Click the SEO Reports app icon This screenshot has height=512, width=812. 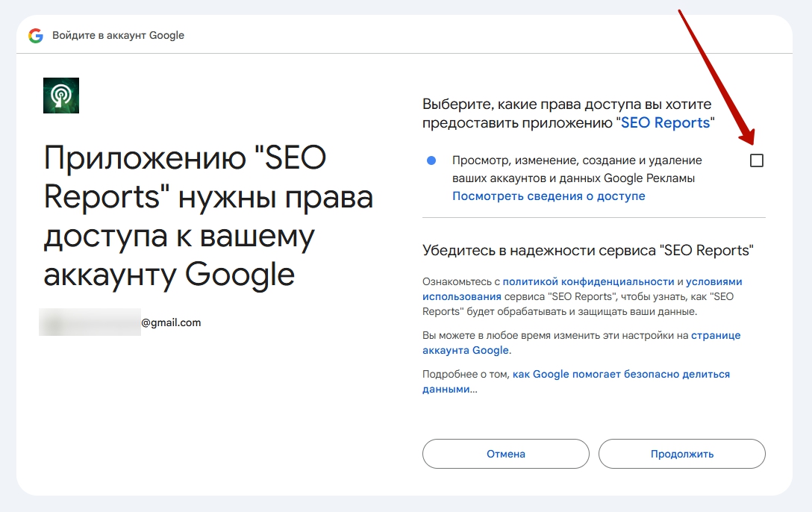[61, 96]
